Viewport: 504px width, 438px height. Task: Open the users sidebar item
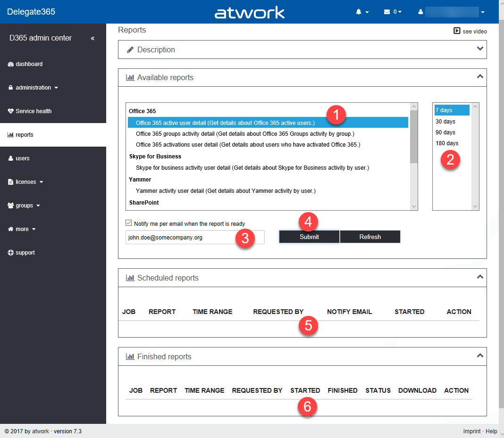(x=22, y=158)
